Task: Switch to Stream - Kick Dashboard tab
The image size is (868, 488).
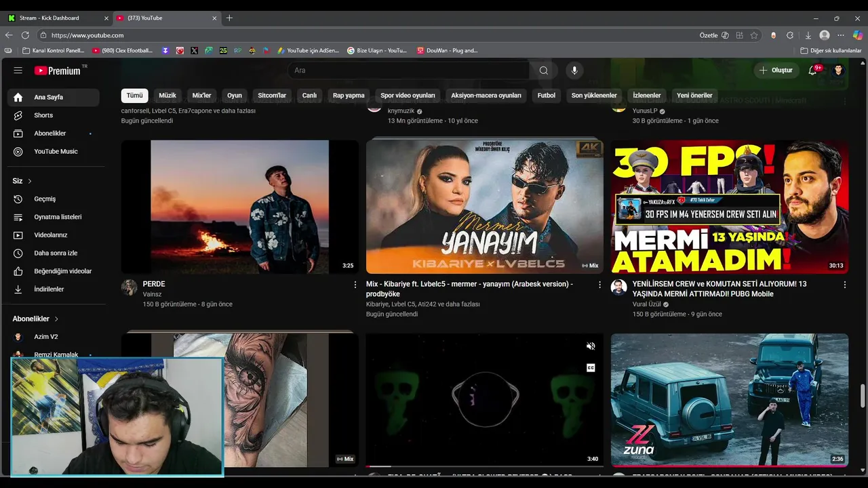Action: click(58, 18)
